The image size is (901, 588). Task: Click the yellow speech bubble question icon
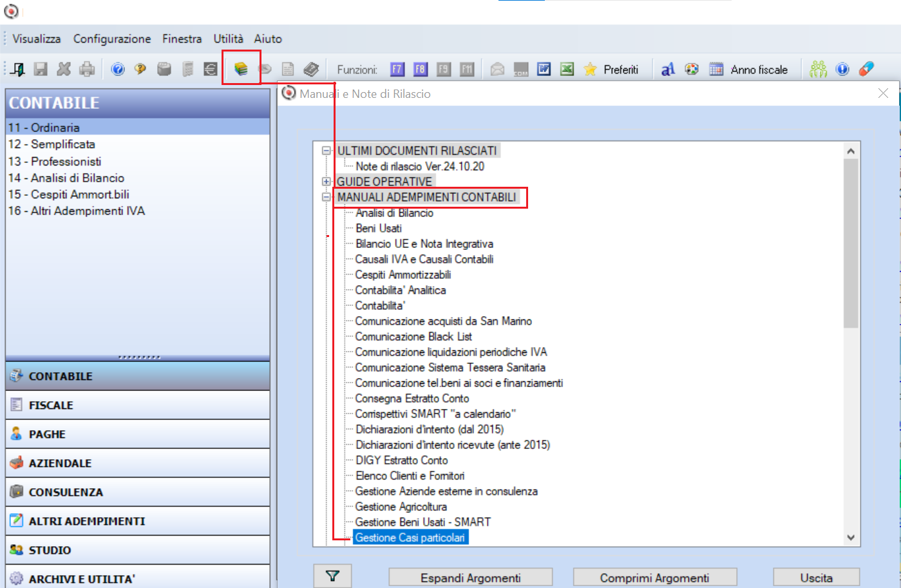140,69
